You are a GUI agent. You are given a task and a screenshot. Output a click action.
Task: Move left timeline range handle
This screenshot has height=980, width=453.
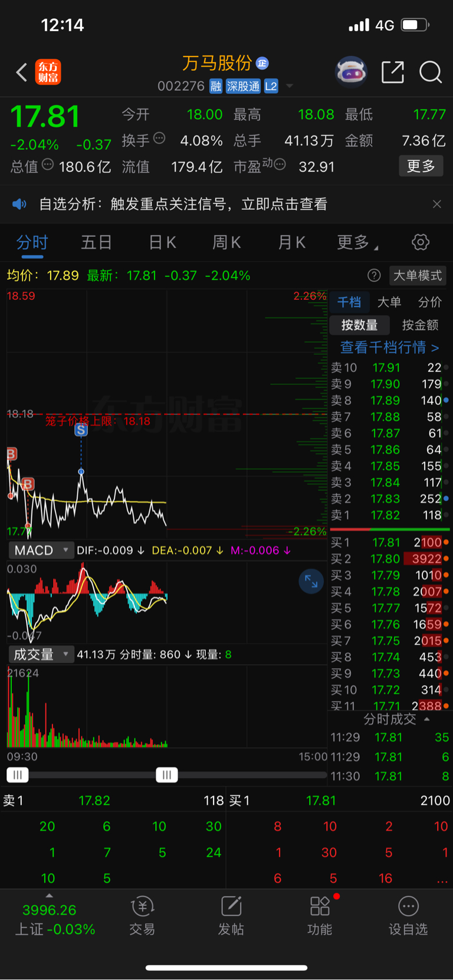[x=18, y=775]
